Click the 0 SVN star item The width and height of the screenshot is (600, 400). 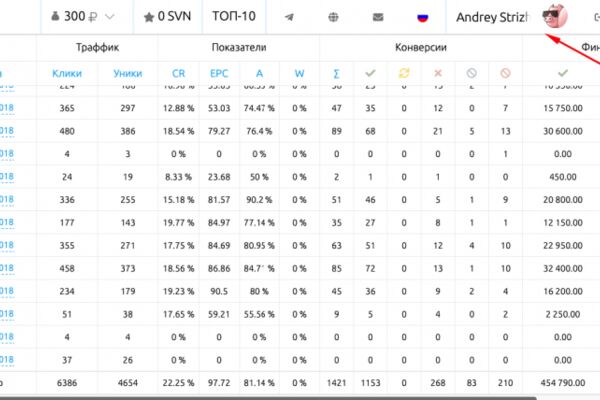tap(167, 16)
